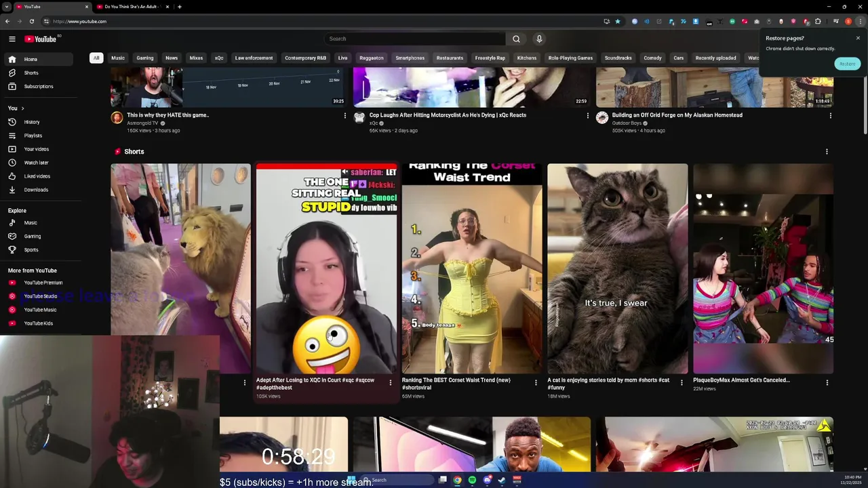Viewport: 868px width, 488px height.
Task: Select the Gaming filter chip
Action: pos(145,58)
